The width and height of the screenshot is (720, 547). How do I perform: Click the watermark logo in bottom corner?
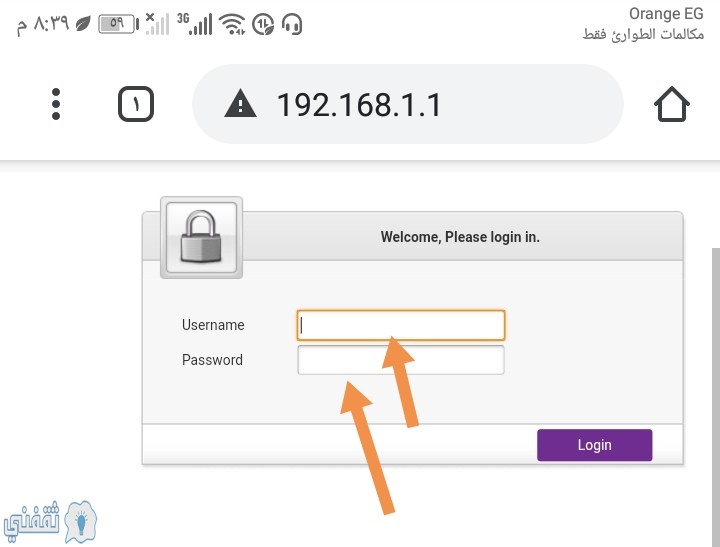(x=51, y=522)
